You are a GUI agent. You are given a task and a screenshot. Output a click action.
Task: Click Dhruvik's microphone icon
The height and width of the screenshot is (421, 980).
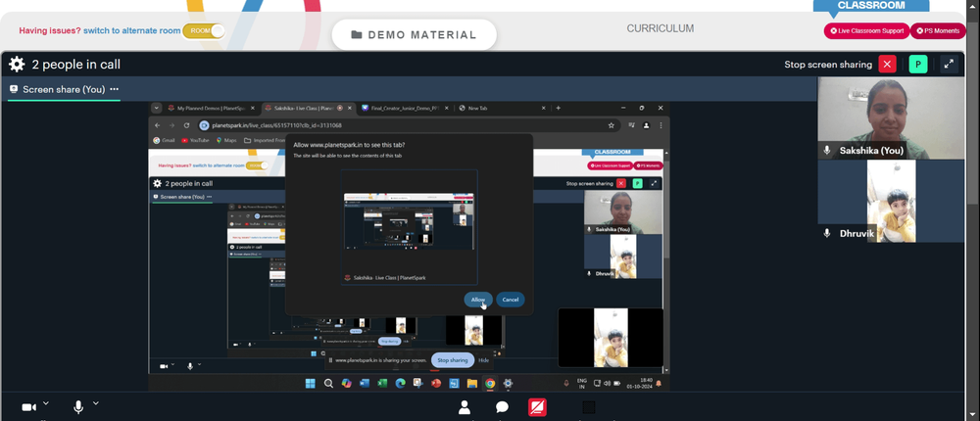(827, 233)
